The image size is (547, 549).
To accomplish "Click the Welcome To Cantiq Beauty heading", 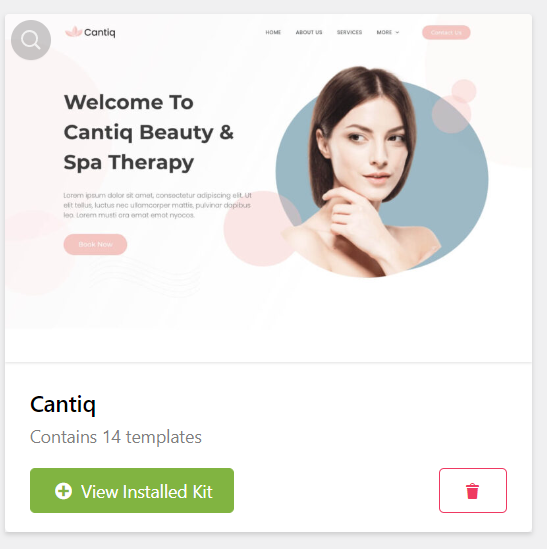I will (148, 132).
